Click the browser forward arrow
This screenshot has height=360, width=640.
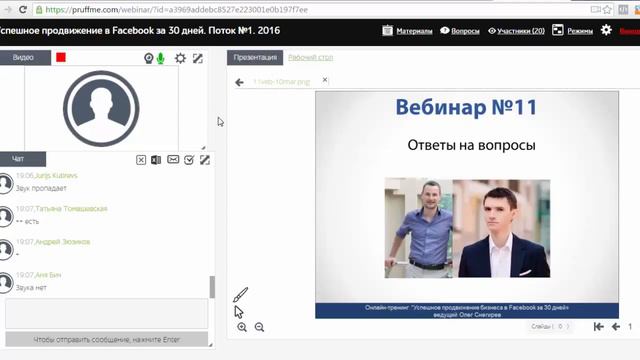click(8, 9)
